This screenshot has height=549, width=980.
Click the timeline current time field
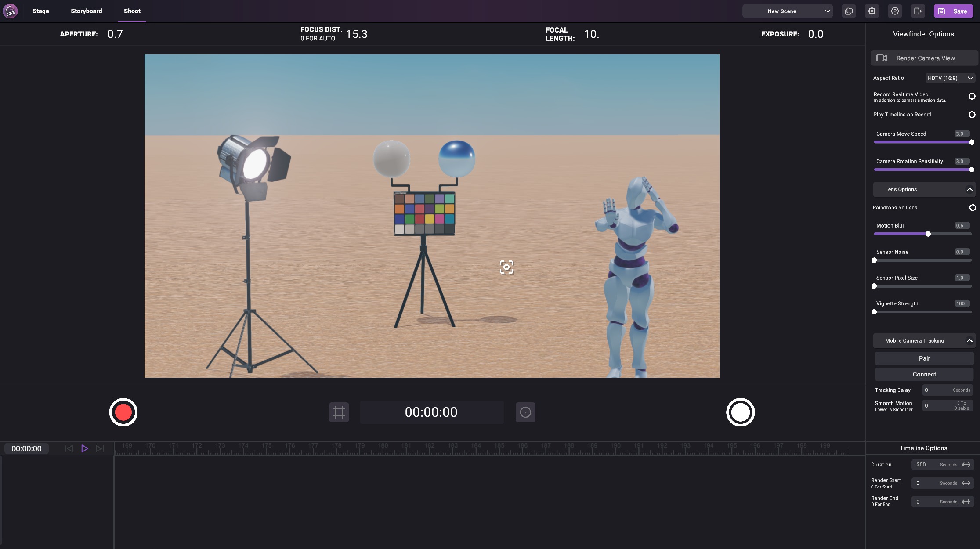(x=26, y=448)
